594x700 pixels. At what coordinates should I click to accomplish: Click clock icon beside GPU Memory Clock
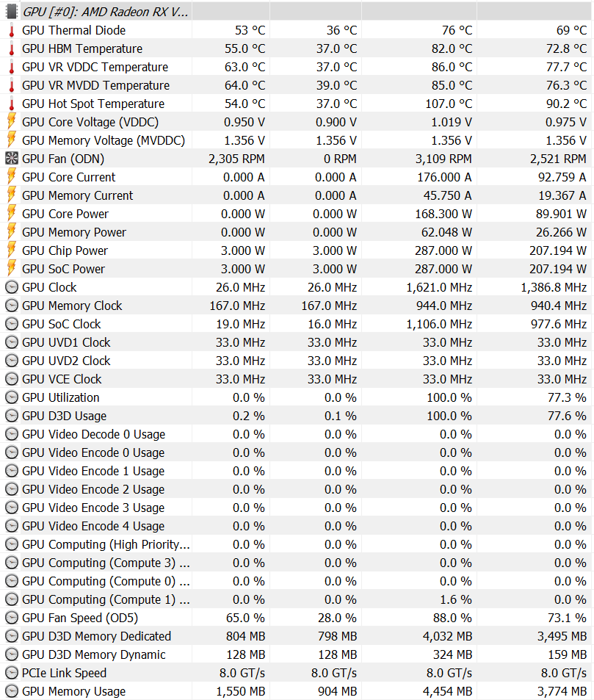[12, 306]
